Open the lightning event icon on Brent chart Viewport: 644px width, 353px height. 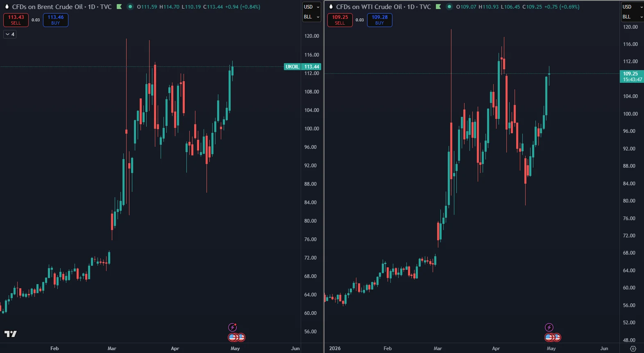point(233,327)
